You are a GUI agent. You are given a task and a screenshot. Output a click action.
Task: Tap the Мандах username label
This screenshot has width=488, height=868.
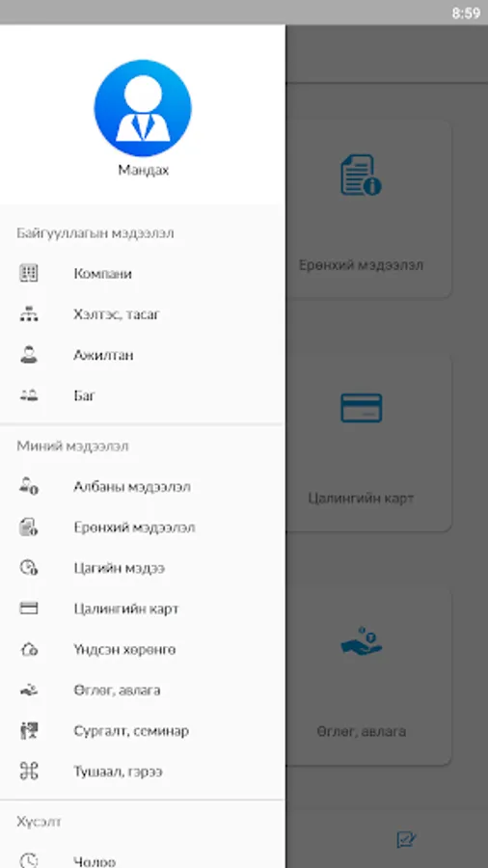144,171
